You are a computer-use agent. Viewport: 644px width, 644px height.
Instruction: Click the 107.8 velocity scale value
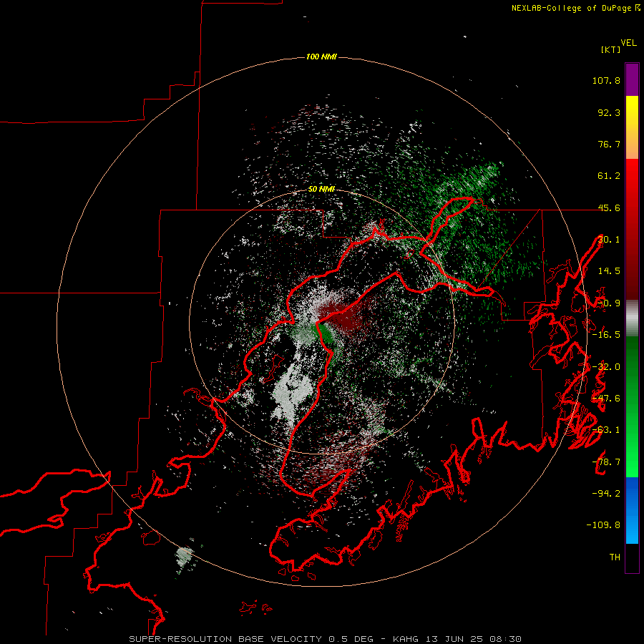[606, 80]
